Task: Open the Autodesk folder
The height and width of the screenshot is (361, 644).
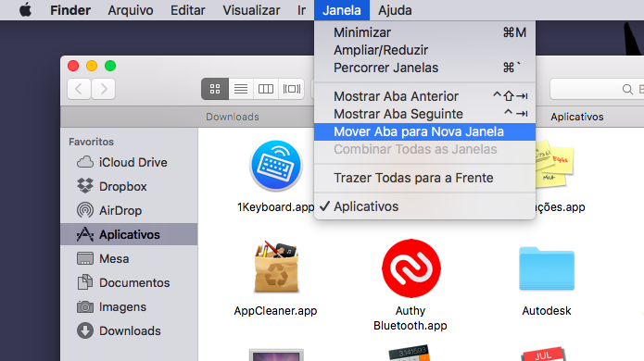Action: click(547, 268)
